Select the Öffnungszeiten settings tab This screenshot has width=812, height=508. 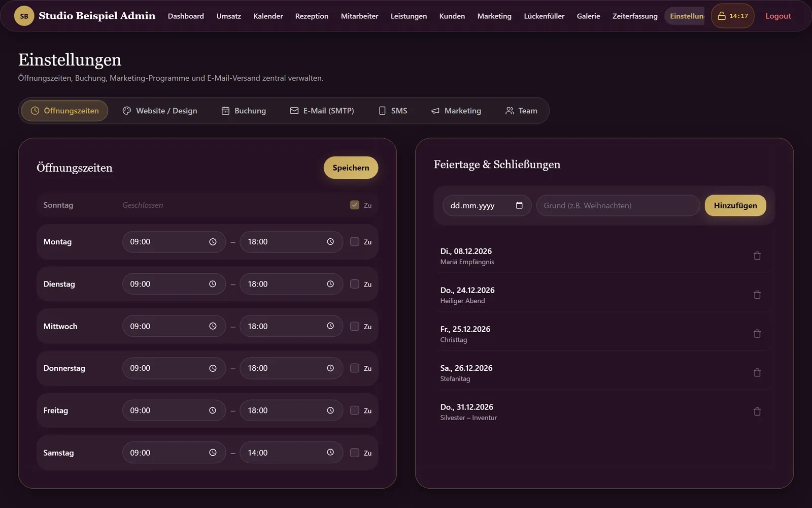[x=64, y=111]
